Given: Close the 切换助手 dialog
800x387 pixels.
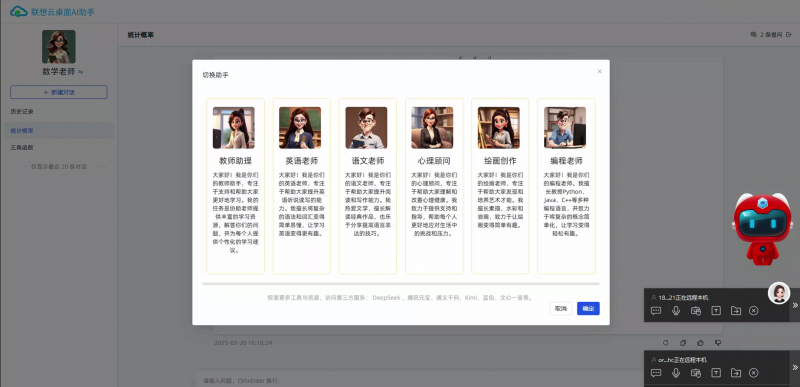Looking at the screenshot, I should click(x=599, y=71).
